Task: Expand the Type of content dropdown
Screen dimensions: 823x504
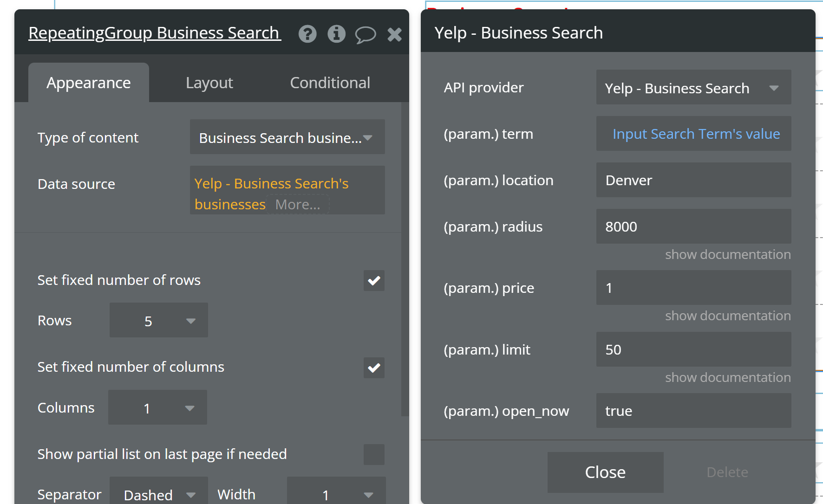Action: click(287, 137)
